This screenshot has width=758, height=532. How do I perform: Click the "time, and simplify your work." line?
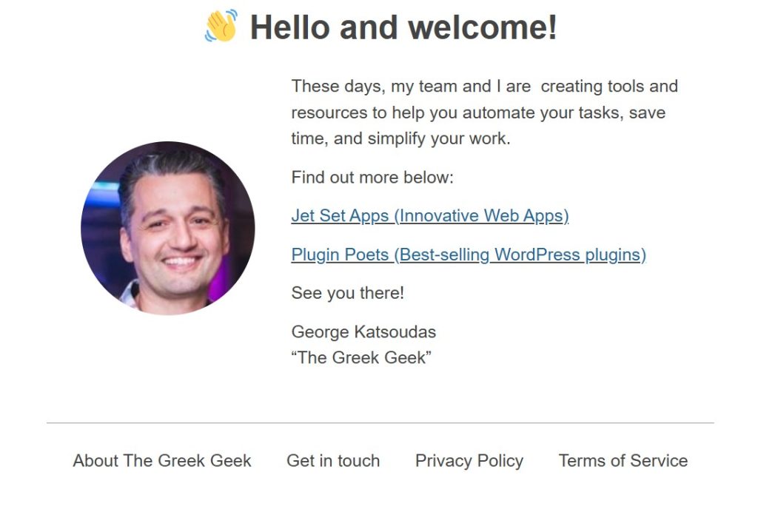400,138
